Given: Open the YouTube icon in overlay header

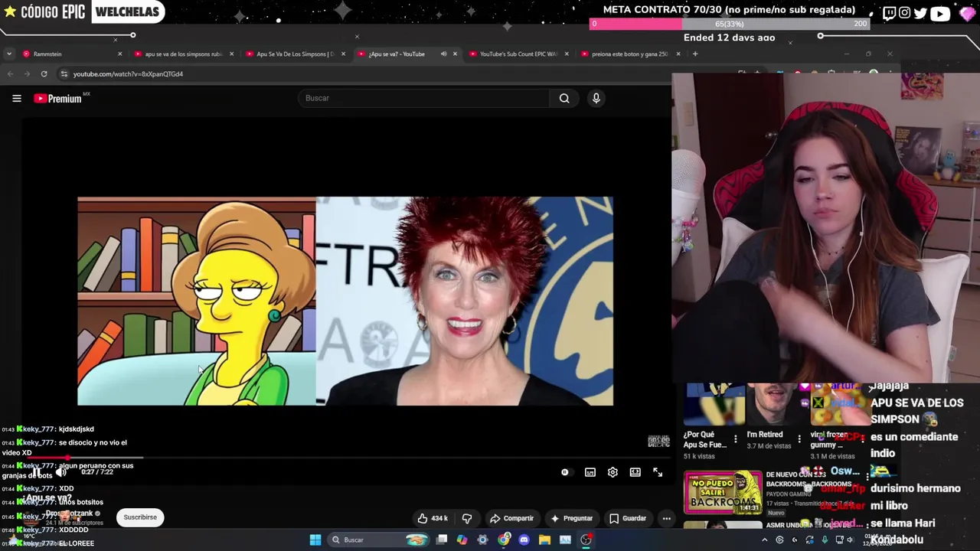Looking at the screenshot, I should (939, 12).
